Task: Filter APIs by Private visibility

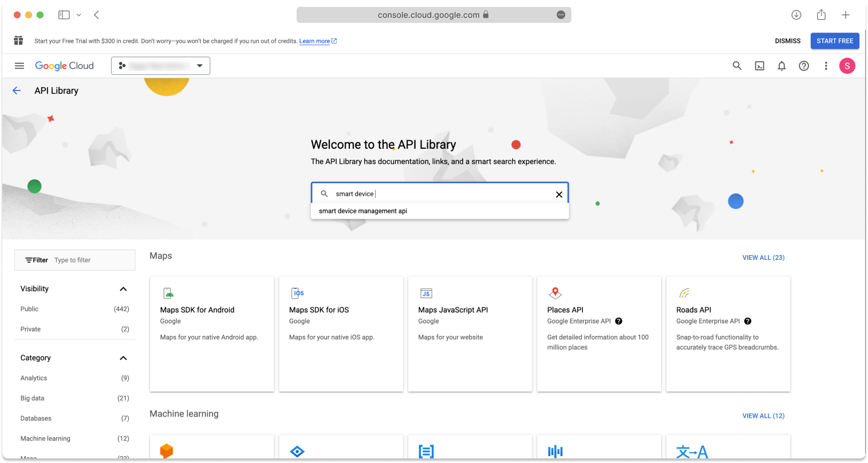Action: pyautogui.click(x=30, y=329)
